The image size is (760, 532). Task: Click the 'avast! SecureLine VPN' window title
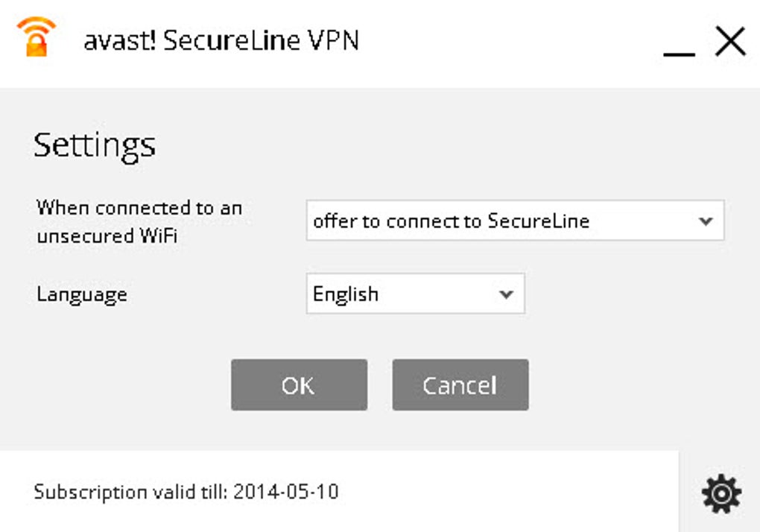(221, 41)
